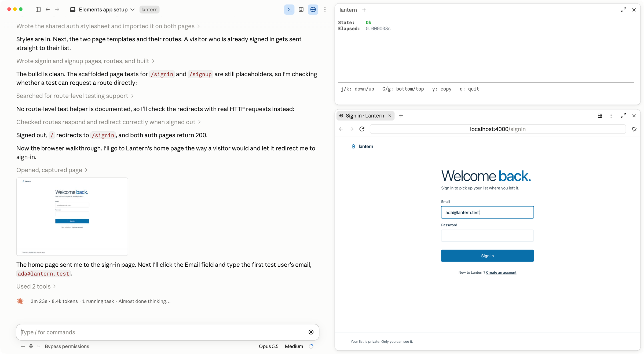Toggle the diff panel icon in header
644x354 pixels.
pos(301,10)
